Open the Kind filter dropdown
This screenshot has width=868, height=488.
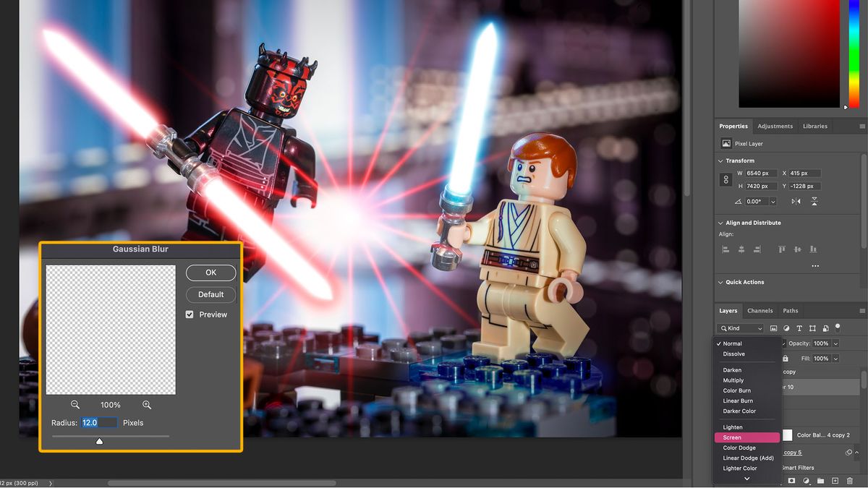pyautogui.click(x=740, y=328)
